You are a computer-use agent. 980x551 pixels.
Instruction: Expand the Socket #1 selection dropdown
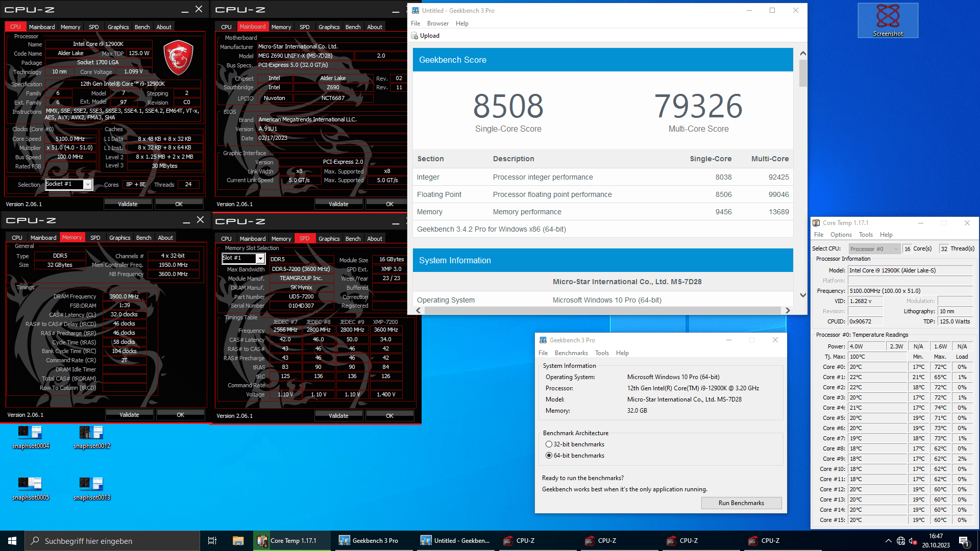coord(88,185)
